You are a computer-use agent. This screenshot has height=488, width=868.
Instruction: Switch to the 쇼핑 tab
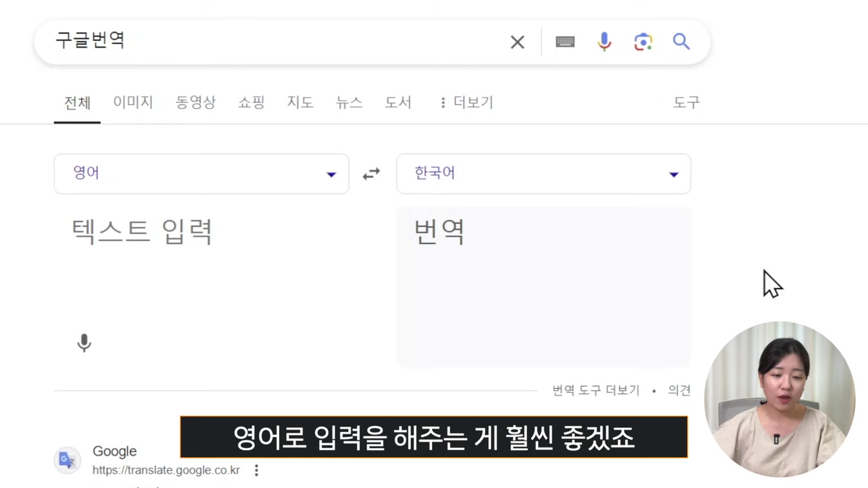point(251,103)
